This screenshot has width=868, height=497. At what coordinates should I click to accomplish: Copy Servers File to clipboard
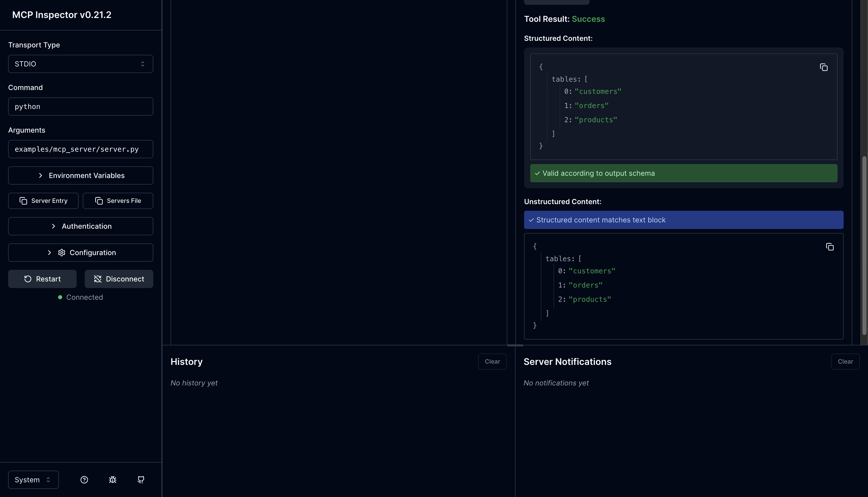(118, 201)
